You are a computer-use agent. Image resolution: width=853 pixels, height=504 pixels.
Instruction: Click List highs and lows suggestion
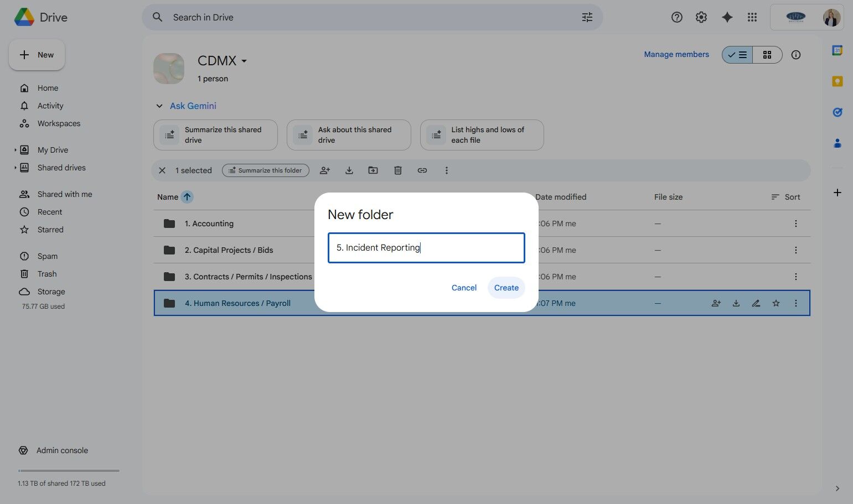482,135
